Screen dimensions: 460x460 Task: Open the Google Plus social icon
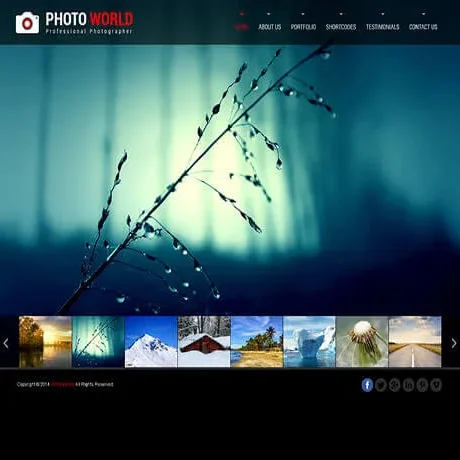[x=395, y=385]
